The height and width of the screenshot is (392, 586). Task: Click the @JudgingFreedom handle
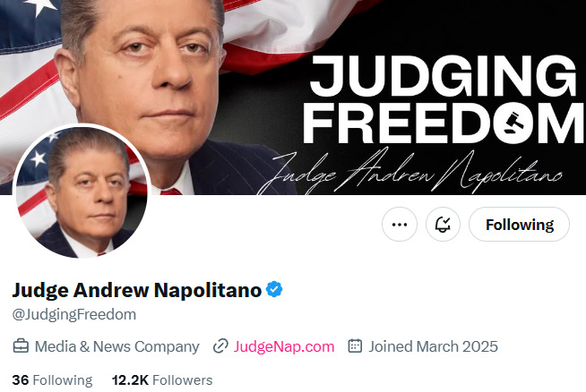click(73, 314)
